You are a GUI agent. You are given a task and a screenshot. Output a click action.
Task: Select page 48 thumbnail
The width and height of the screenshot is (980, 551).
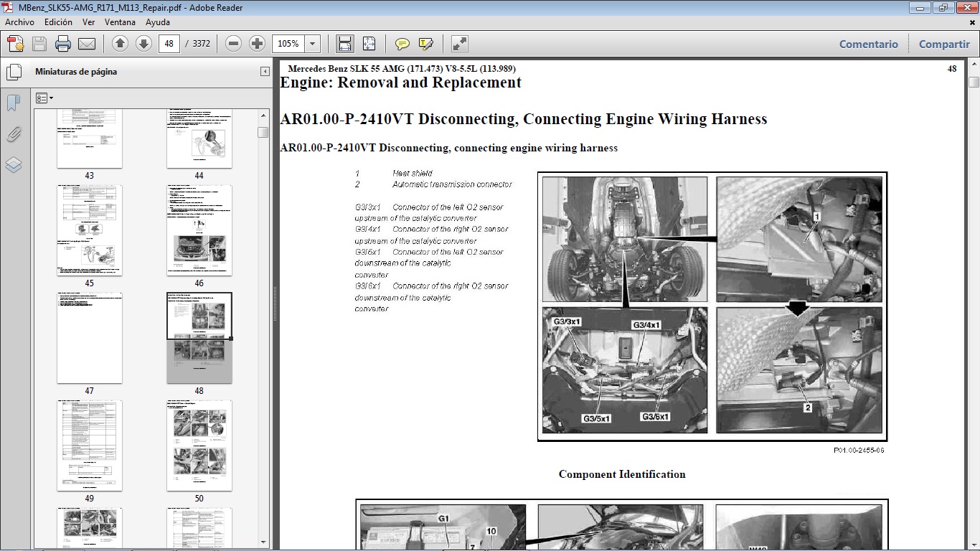(199, 338)
